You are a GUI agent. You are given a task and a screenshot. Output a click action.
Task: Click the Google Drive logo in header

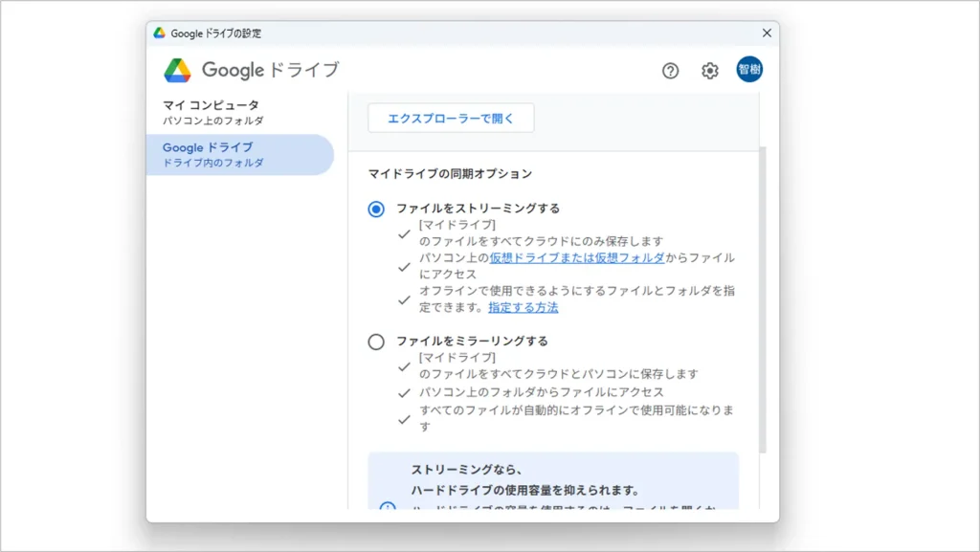[178, 71]
